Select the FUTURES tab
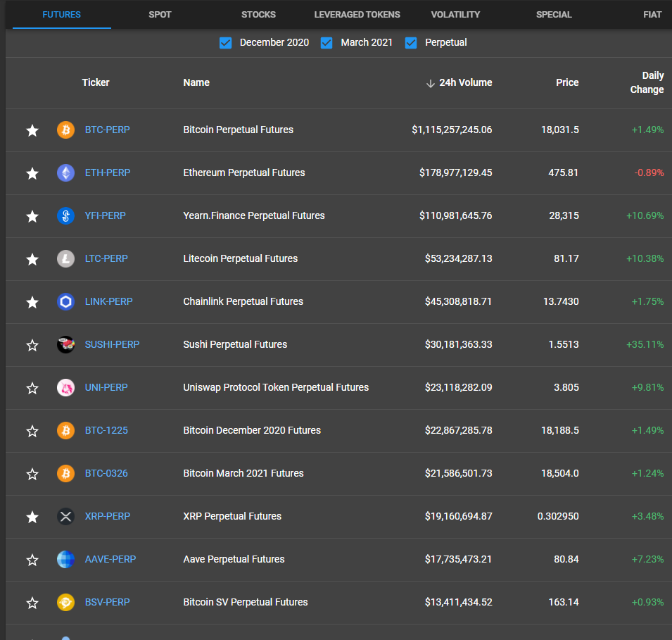Screen dimensions: 672x640 62,15
